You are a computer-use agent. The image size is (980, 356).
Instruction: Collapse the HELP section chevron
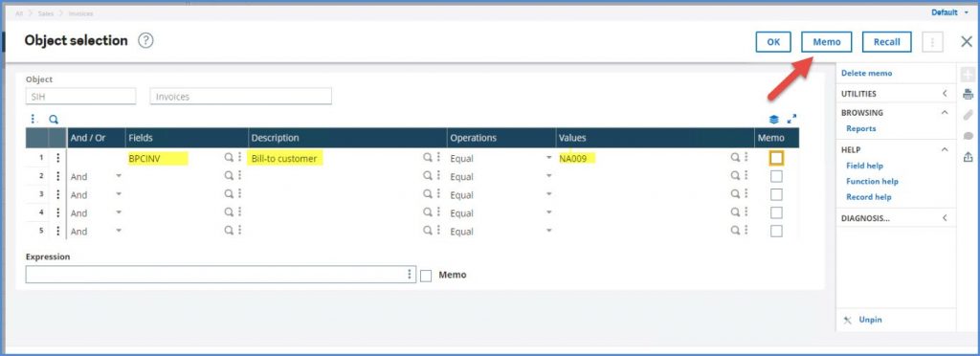pyautogui.click(x=945, y=149)
